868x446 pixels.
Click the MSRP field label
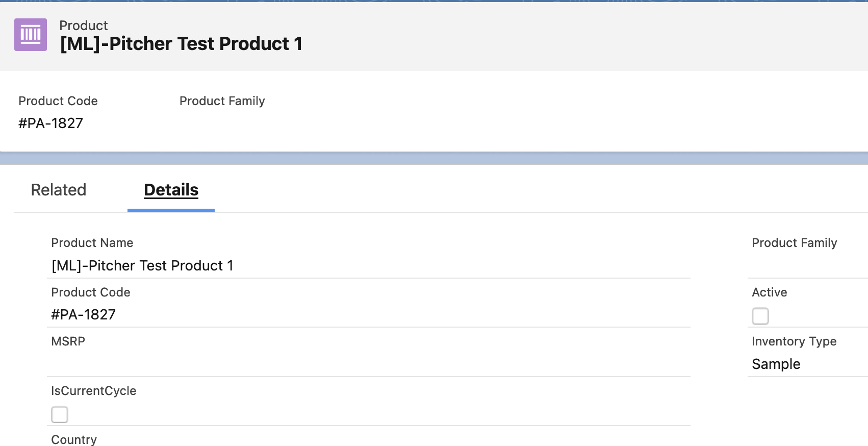click(x=68, y=341)
